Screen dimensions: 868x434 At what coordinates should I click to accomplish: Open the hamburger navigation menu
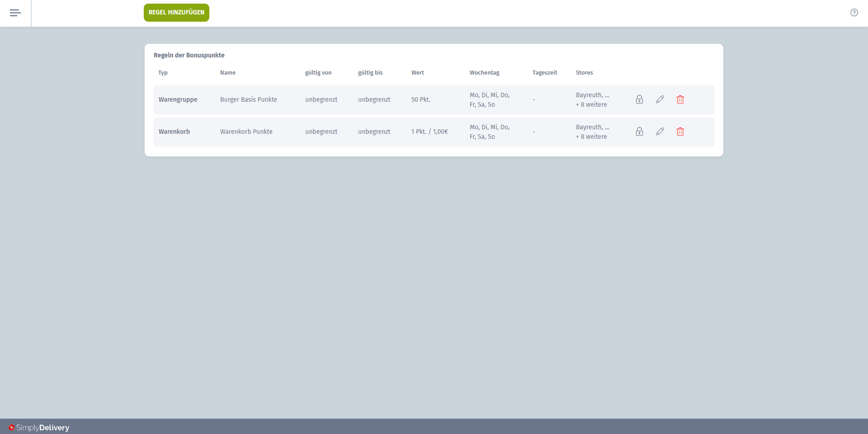[x=15, y=13]
